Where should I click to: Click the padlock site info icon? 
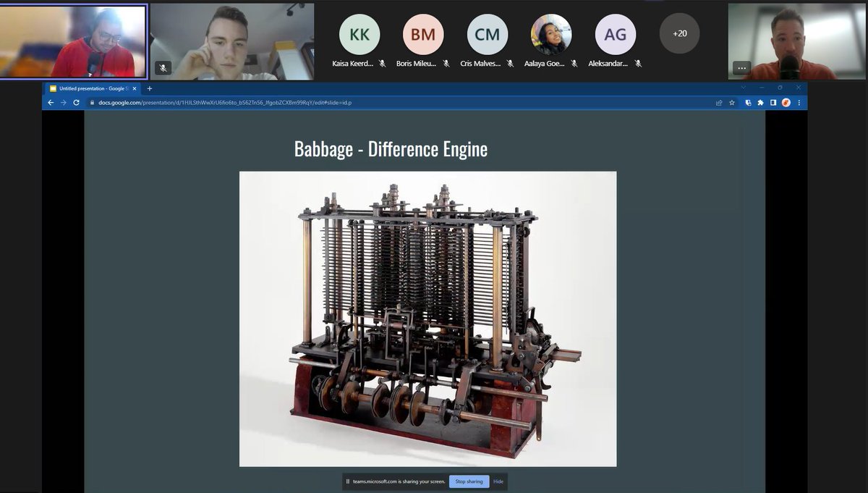click(92, 103)
